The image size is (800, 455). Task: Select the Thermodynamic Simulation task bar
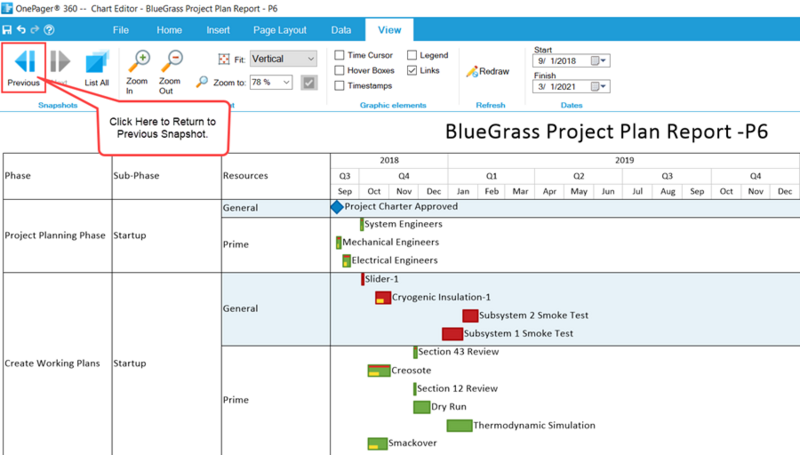[x=459, y=425]
